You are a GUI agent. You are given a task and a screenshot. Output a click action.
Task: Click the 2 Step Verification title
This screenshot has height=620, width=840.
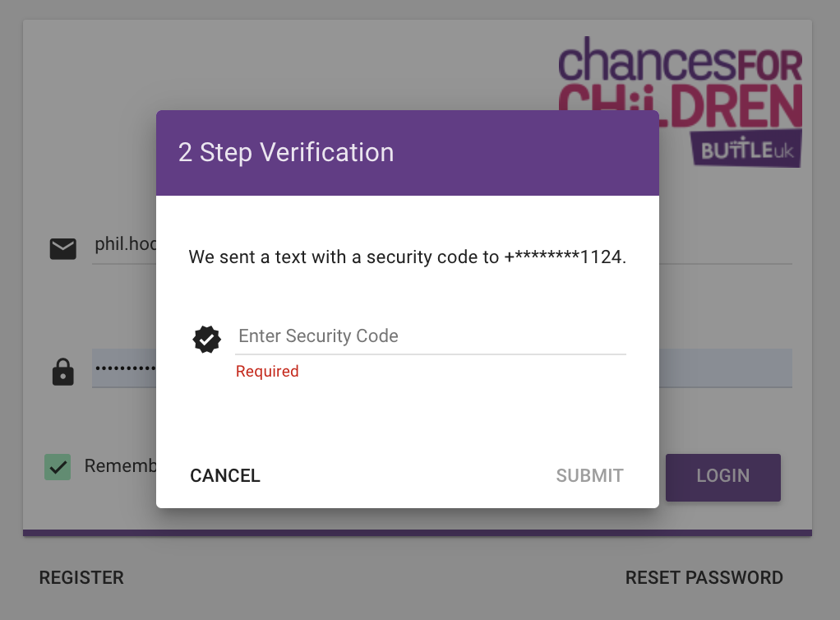[x=286, y=153]
